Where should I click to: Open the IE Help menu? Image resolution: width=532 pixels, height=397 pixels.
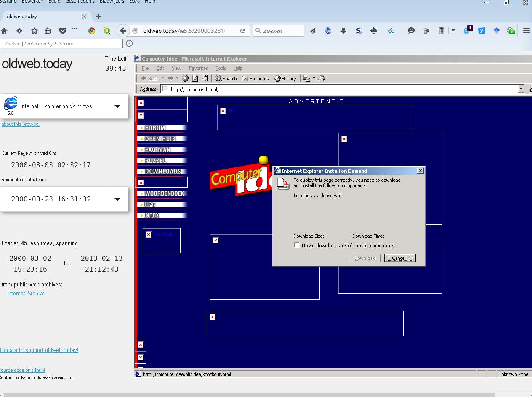[238, 68]
